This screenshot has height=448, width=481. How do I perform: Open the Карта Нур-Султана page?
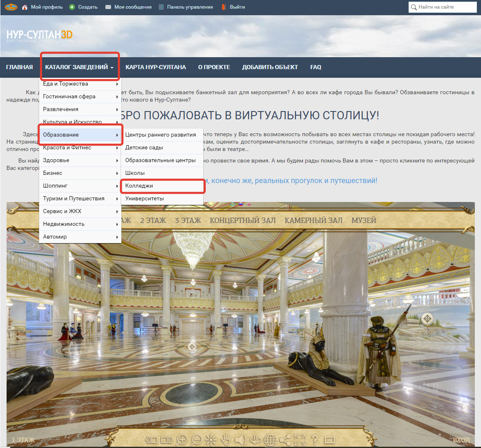156,67
